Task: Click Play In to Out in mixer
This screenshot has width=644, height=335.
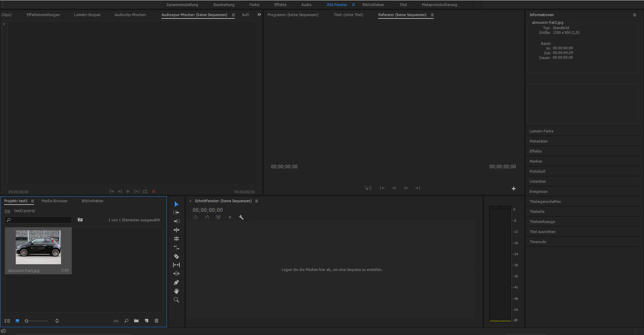Action: click(137, 191)
